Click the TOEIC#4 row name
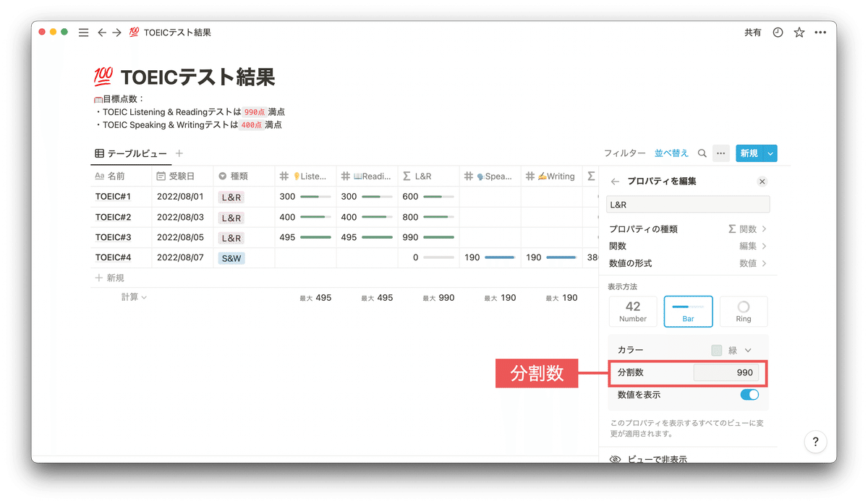868x504 pixels. [x=113, y=257]
